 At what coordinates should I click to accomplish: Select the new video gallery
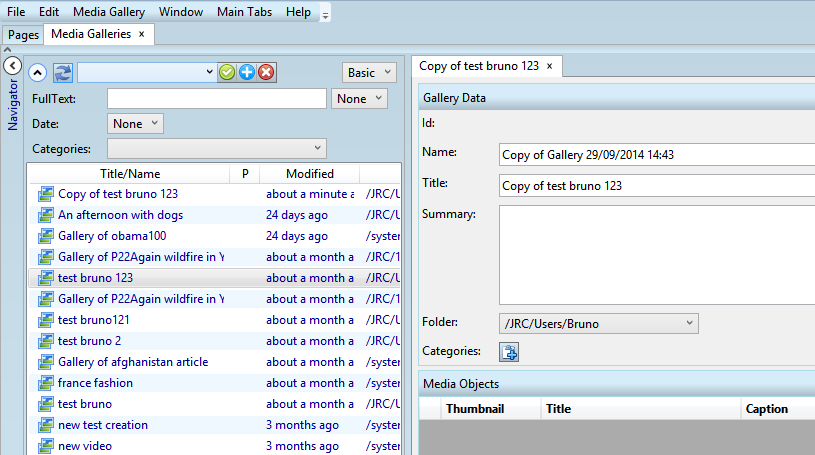coord(215,446)
